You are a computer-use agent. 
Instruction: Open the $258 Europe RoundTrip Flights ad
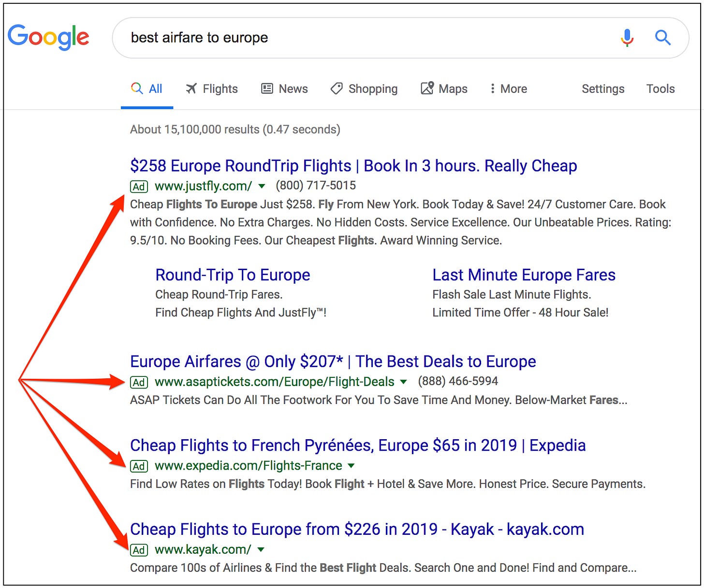(353, 166)
